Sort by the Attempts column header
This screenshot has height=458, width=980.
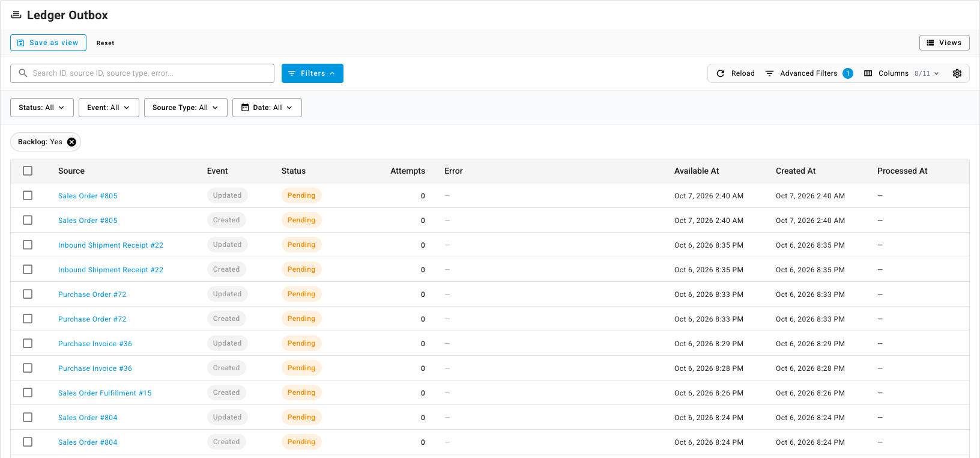[408, 171]
